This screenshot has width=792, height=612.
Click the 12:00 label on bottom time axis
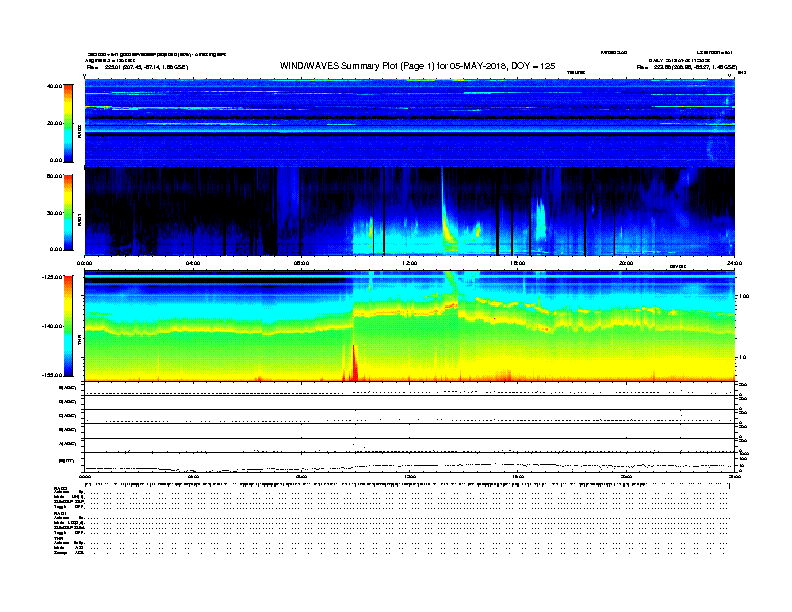pyautogui.click(x=410, y=477)
